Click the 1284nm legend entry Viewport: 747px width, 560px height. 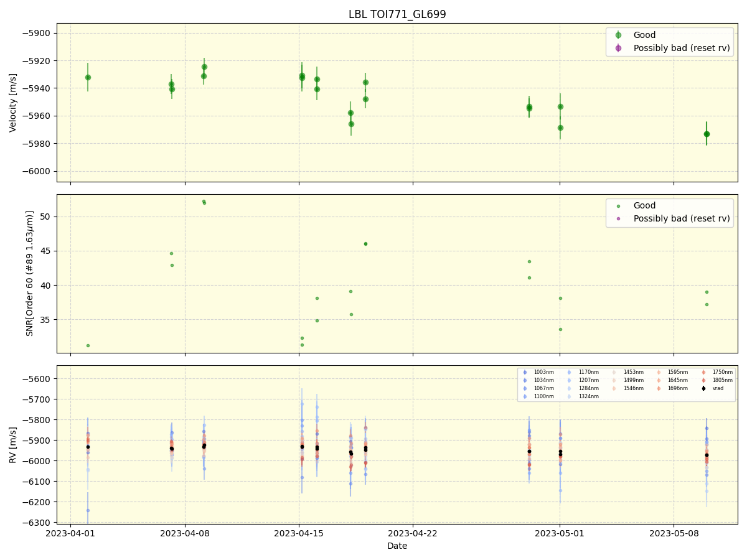point(588,388)
